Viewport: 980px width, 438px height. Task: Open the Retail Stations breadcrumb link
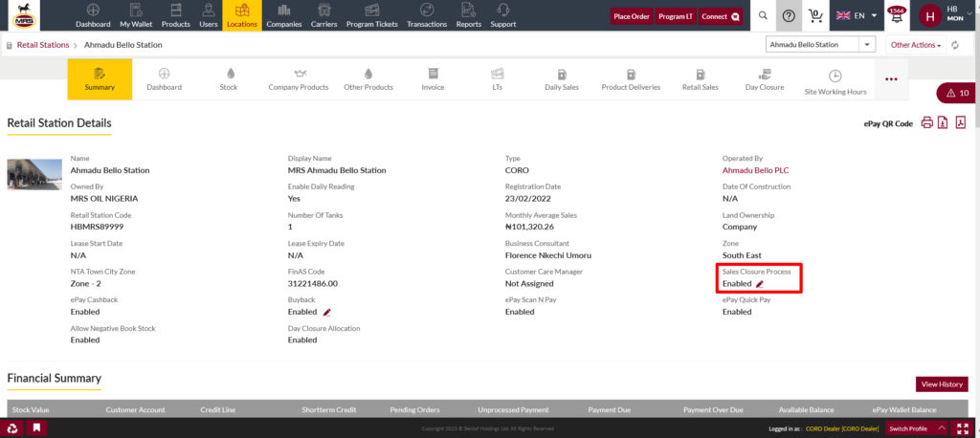coord(42,45)
